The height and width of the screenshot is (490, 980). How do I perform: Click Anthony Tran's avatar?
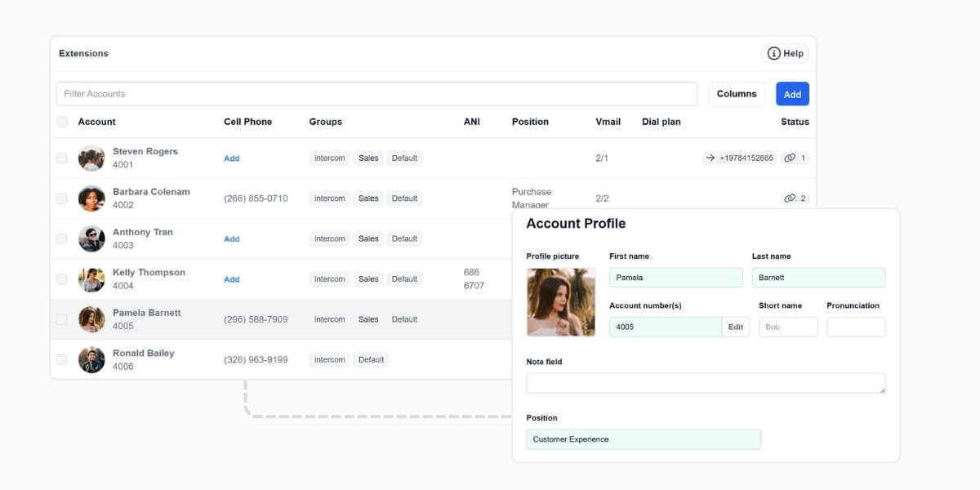pos(91,238)
